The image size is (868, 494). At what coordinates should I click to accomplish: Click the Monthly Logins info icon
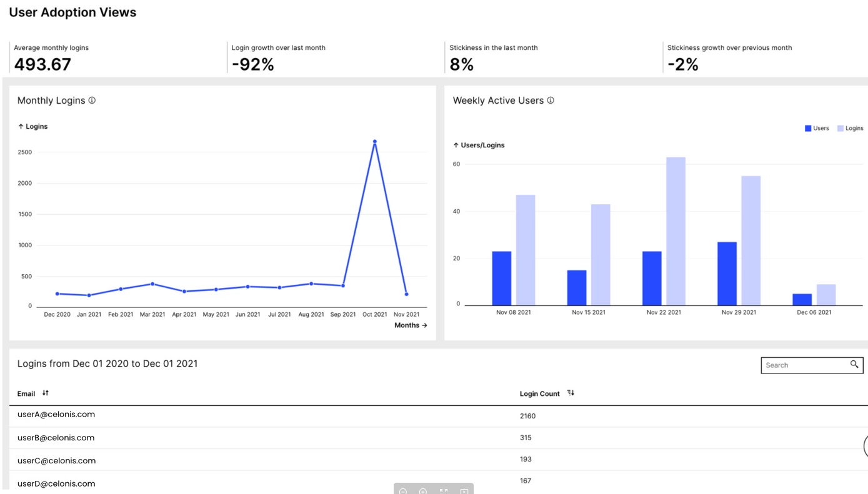pos(92,100)
